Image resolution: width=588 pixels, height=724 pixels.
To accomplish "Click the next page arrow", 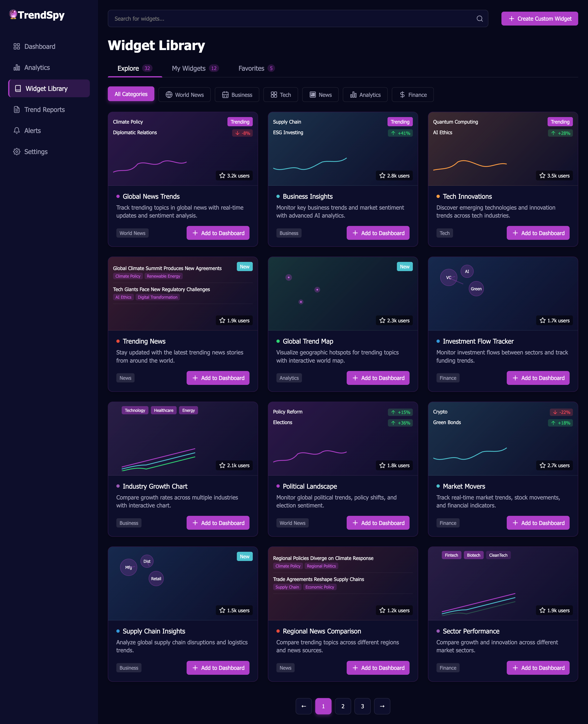I will point(382,706).
